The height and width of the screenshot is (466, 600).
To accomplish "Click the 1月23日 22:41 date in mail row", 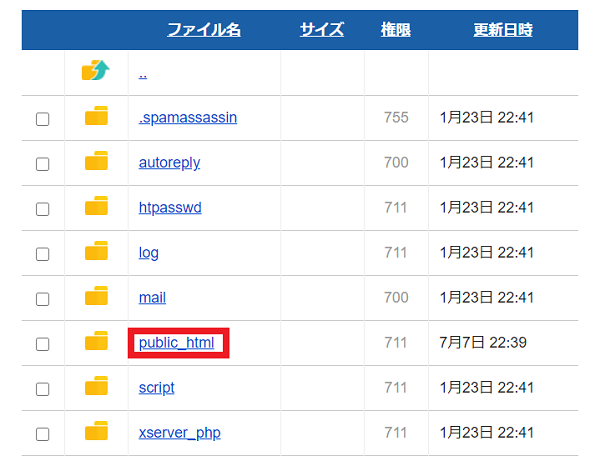I will pos(487,298).
